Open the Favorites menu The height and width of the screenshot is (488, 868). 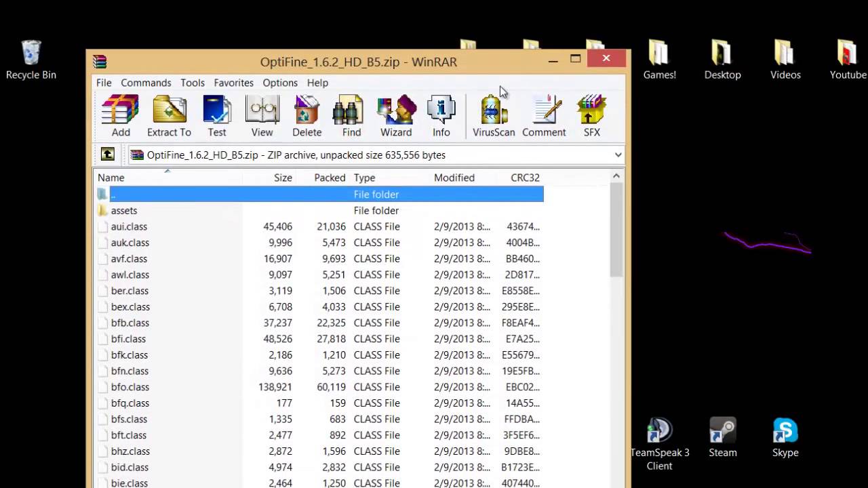233,83
